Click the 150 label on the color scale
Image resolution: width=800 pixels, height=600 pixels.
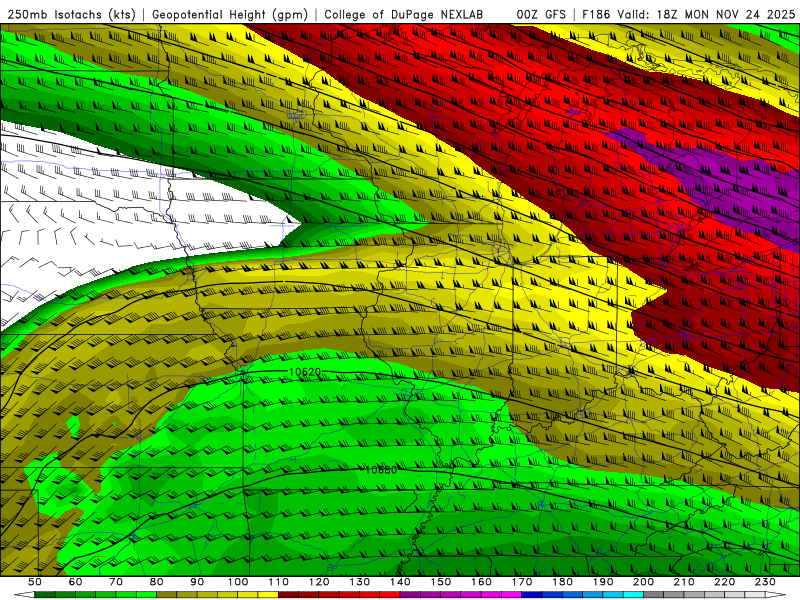[x=441, y=582]
